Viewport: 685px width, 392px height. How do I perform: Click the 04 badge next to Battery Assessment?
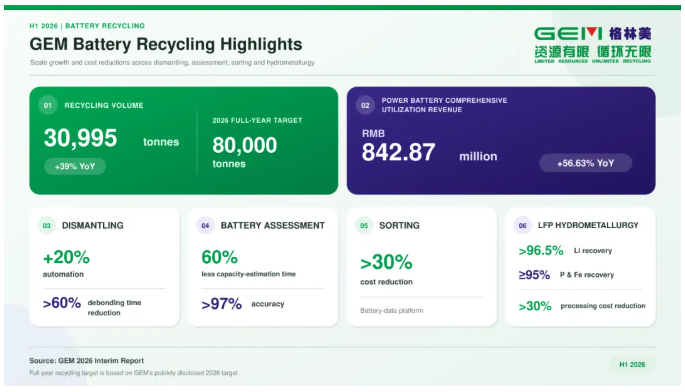pyautogui.click(x=205, y=225)
